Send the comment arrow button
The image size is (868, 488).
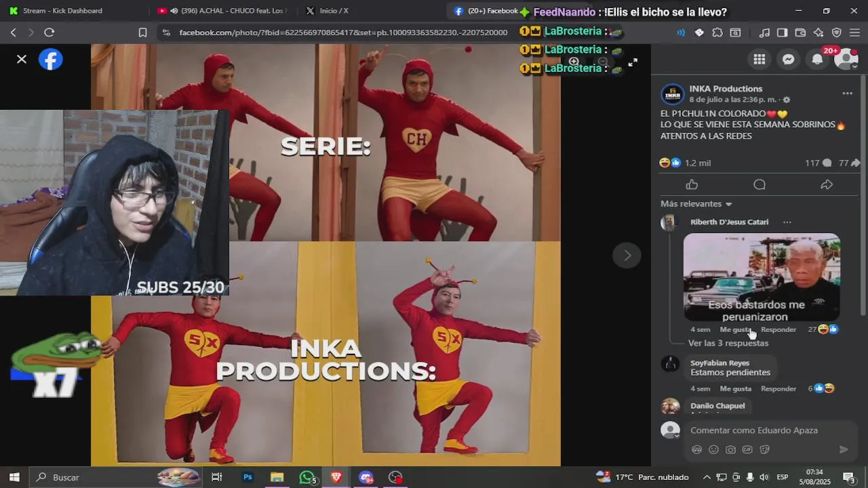844,449
